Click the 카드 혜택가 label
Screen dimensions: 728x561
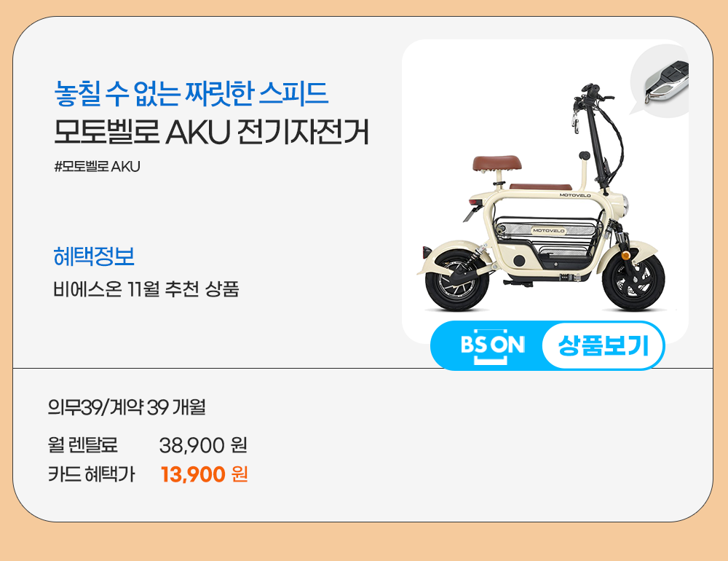tap(91, 474)
